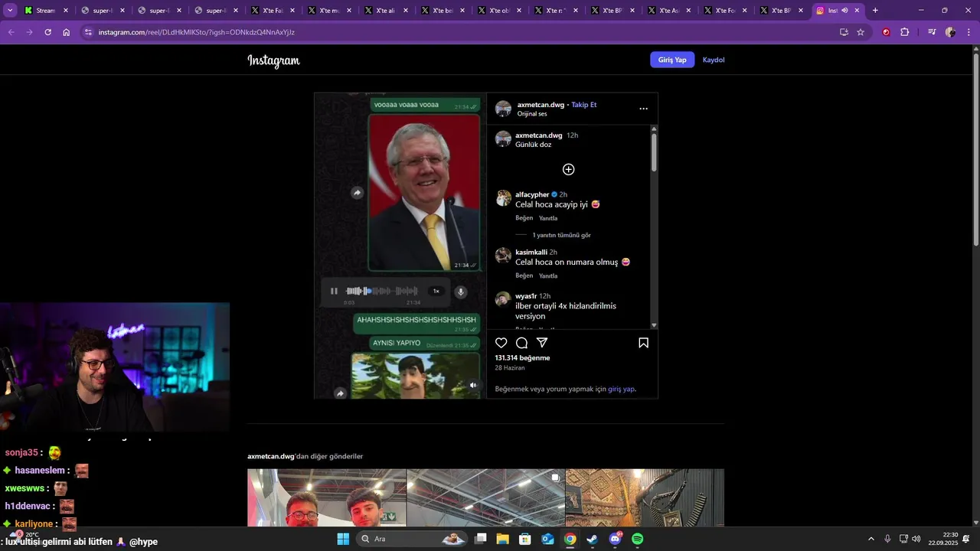View site information icon beside URL

[88, 32]
